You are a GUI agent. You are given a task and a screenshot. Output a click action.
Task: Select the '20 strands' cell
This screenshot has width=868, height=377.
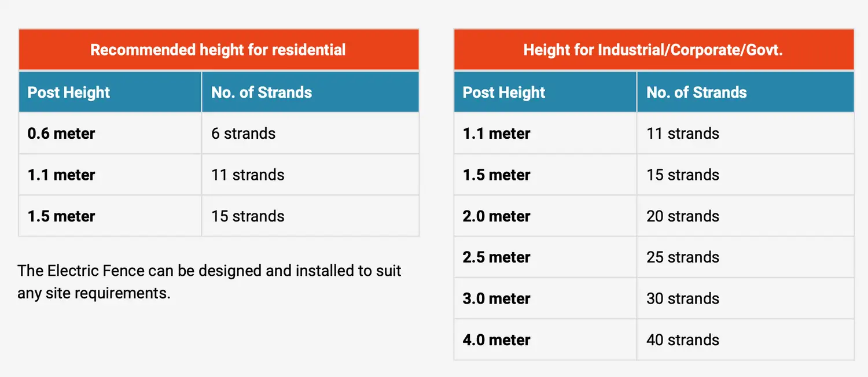(683, 216)
